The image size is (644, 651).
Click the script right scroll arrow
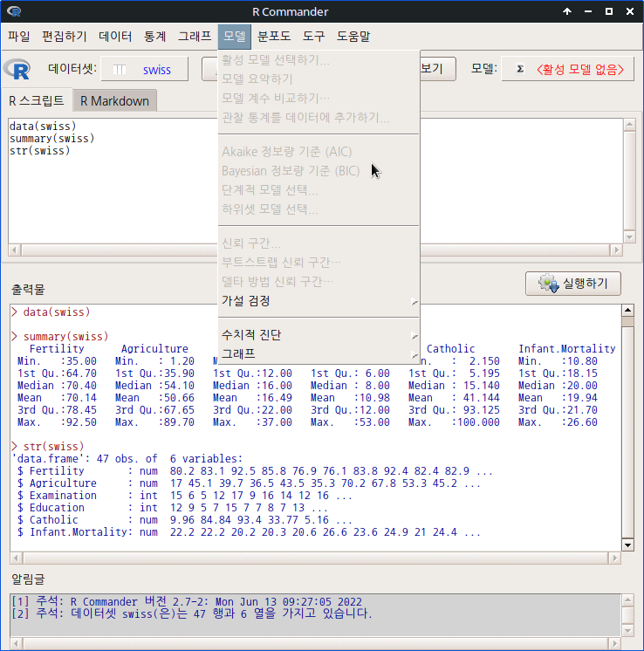(x=616, y=250)
